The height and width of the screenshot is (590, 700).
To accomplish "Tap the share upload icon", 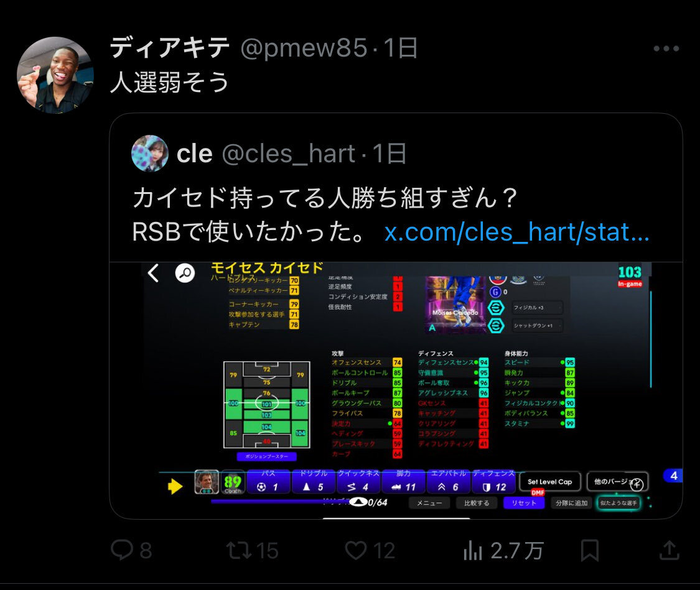I will [669, 550].
